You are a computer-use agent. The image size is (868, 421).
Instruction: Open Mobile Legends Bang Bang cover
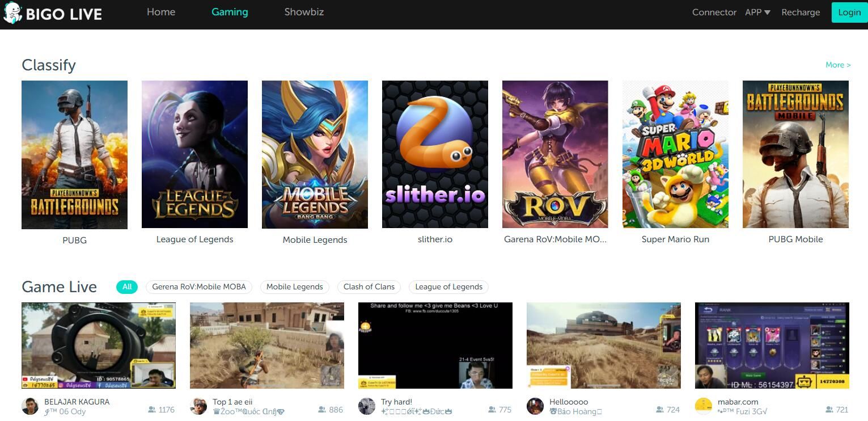315,154
